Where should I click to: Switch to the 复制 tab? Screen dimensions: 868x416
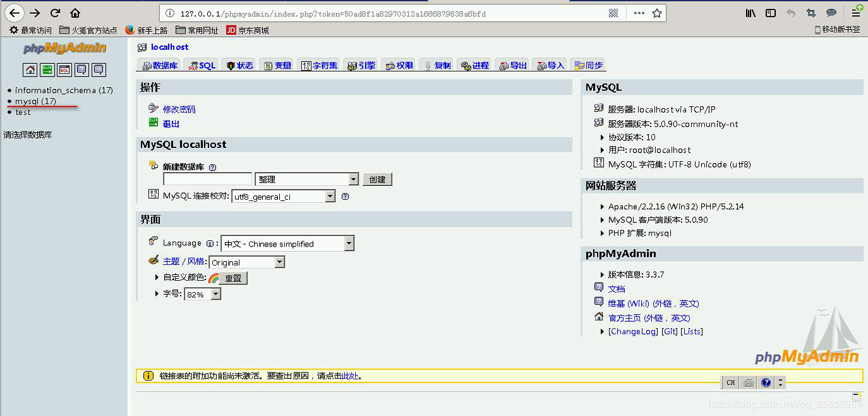(436, 65)
